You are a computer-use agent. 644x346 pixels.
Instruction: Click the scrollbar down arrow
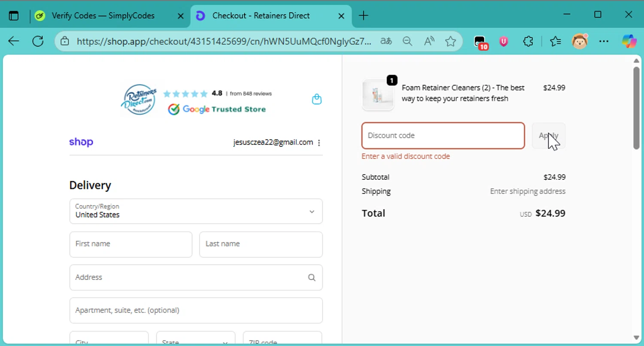(x=636, y=337)
